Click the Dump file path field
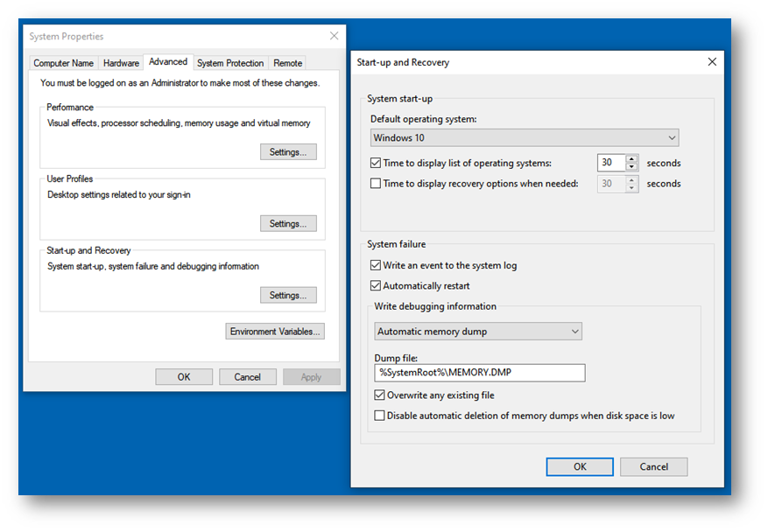 tap(479, 373)
